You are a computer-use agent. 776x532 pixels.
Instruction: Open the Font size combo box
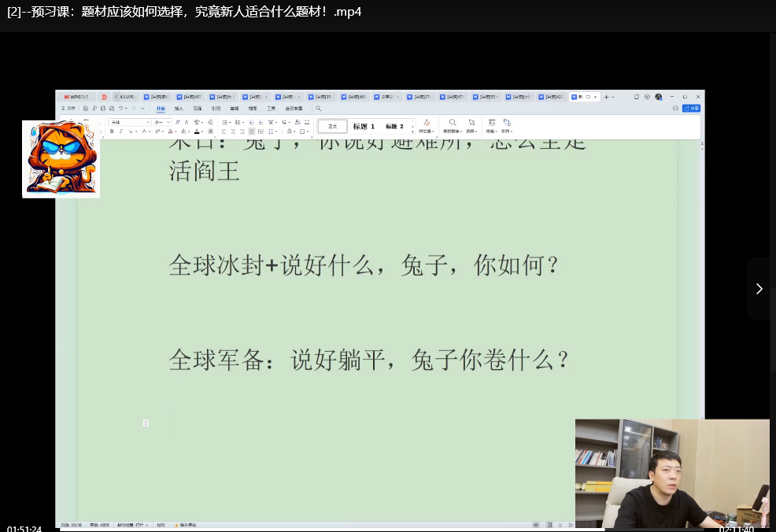click(162, 122)
